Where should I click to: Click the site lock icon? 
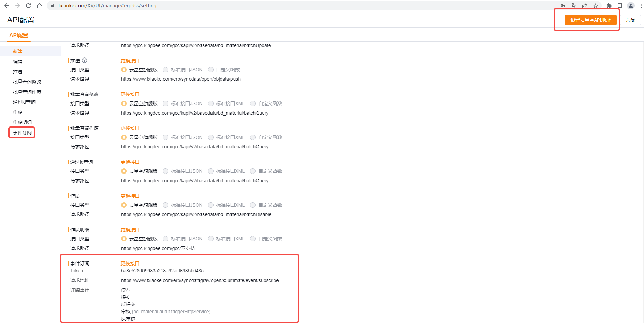click(52, 6)
